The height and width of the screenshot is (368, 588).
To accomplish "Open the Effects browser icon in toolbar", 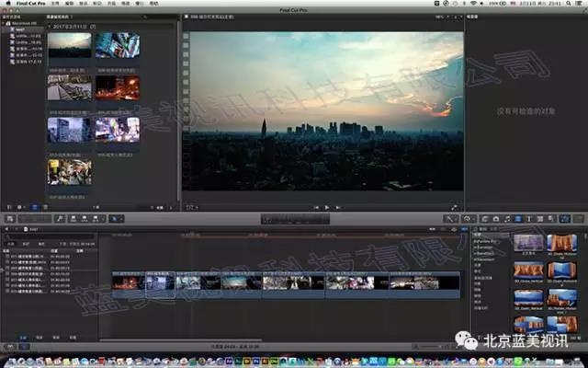I will [x=482, y=219].
